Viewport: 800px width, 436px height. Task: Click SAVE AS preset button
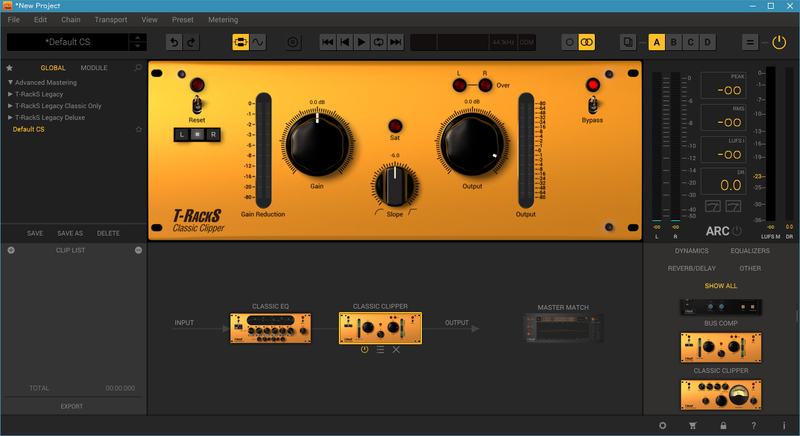[70, 233]
